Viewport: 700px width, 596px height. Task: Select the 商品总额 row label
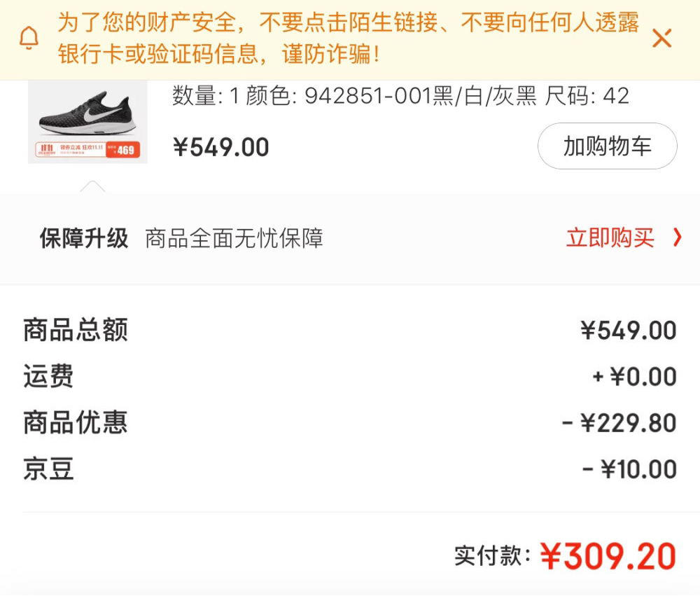[x=76, y=330]
